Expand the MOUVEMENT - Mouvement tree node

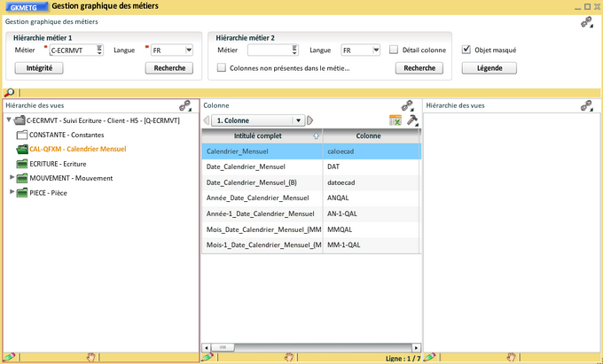click(x=12, y=178)
